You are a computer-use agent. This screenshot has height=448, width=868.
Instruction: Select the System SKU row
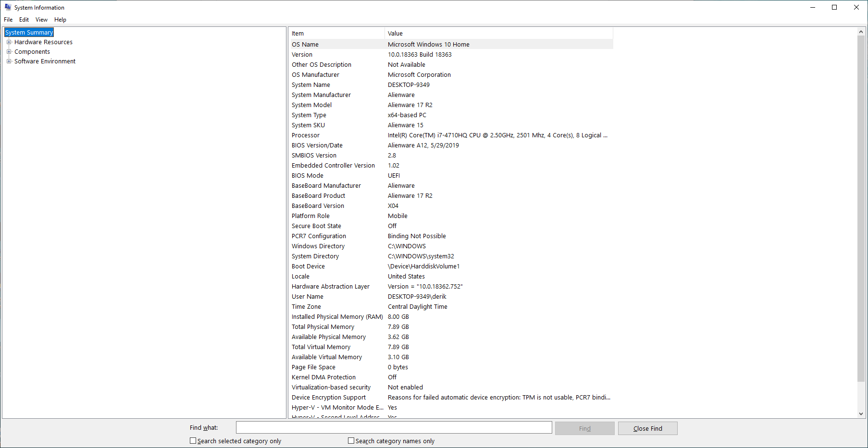(x=451, y=125)
